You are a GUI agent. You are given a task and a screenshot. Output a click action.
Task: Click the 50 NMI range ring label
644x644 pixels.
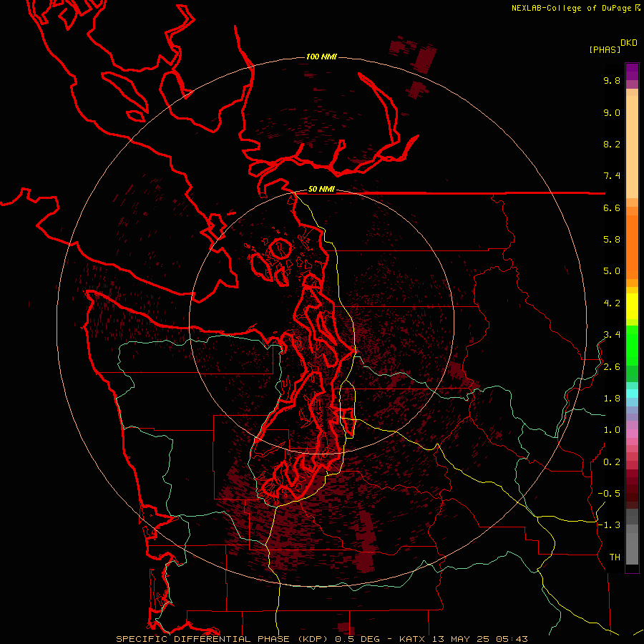pyautogui.click(x=321, y=189)
